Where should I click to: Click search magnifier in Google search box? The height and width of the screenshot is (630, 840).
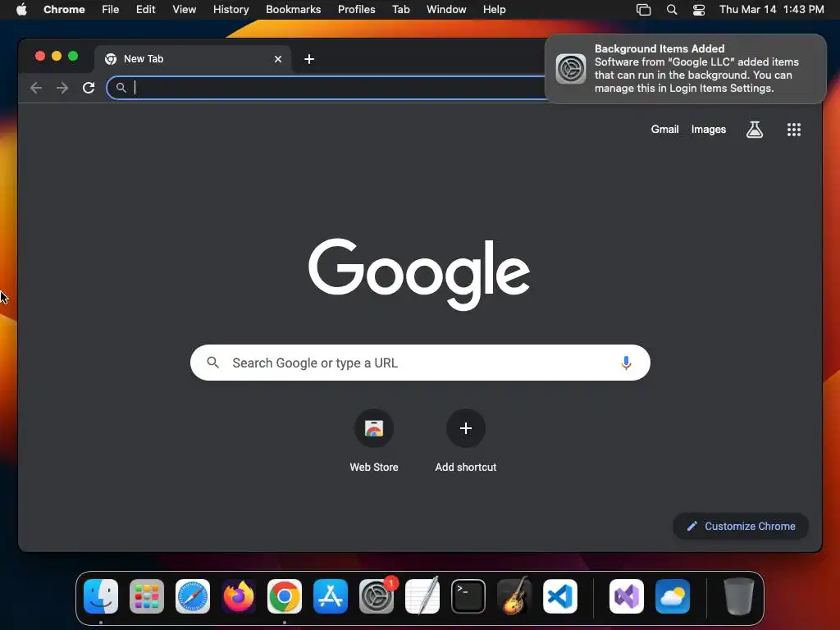[x=212, y=363]
